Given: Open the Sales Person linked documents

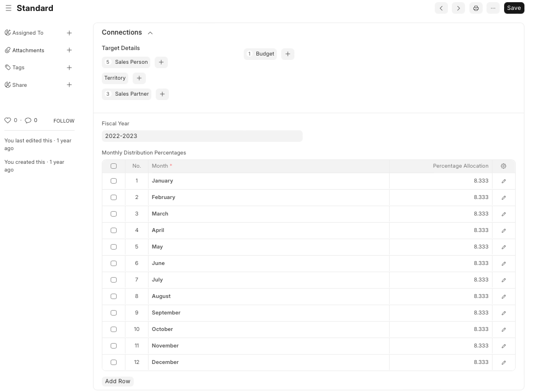Looking at the screenshot, I should tap(131, 62).
